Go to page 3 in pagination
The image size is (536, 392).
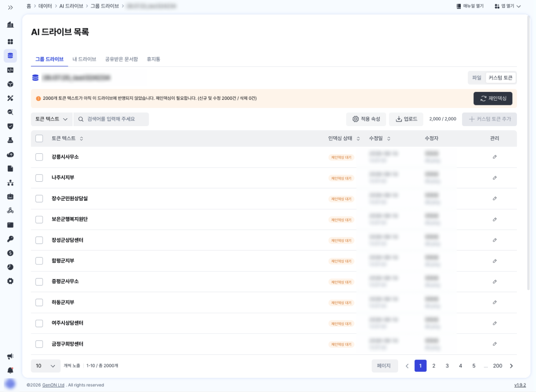click(x=447, y=366)
